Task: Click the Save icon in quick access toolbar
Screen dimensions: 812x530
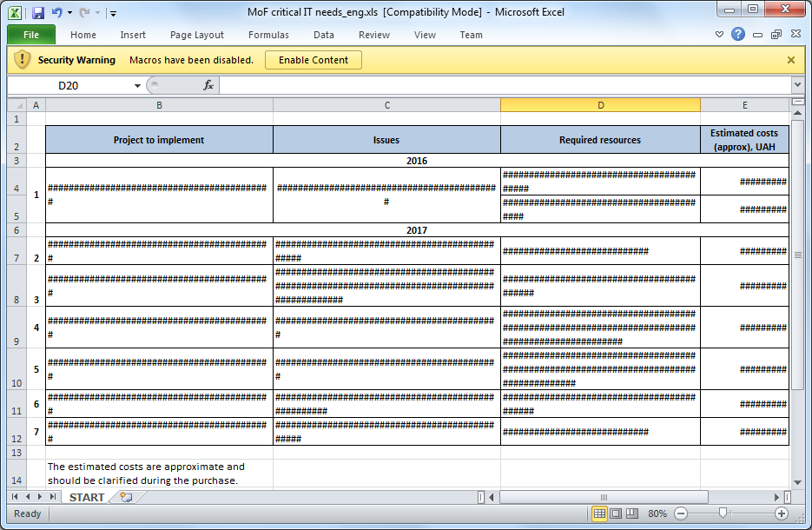Action: [x=38, y=13]
